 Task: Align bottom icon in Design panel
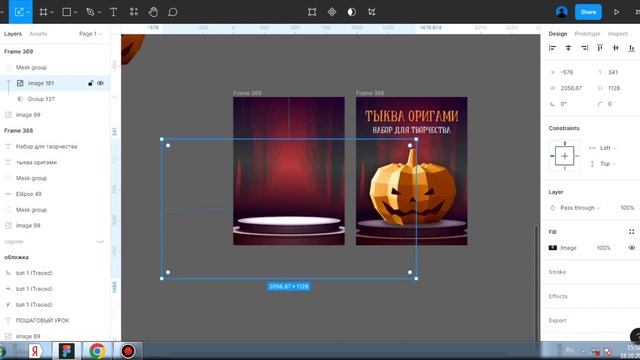pyautogui.click(x=631, y=48)
